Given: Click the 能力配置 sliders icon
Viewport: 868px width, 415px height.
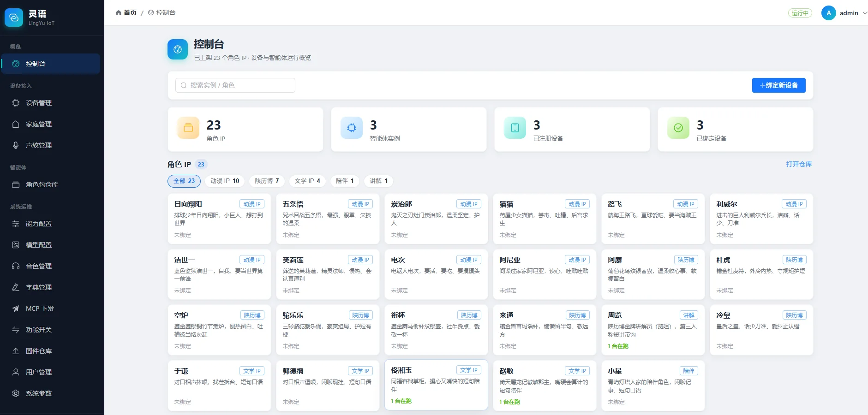Looking at the screenshot, I should click(x=16, y=224).
